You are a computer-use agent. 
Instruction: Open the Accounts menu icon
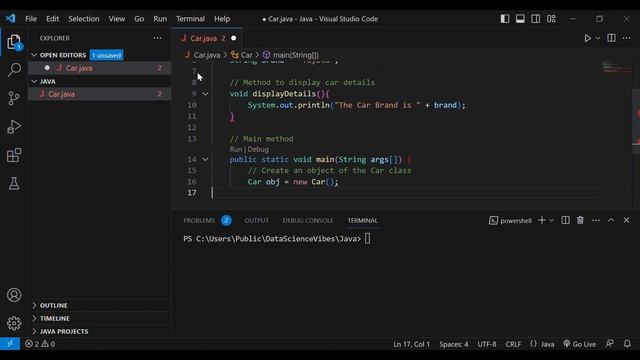[14, 295]
